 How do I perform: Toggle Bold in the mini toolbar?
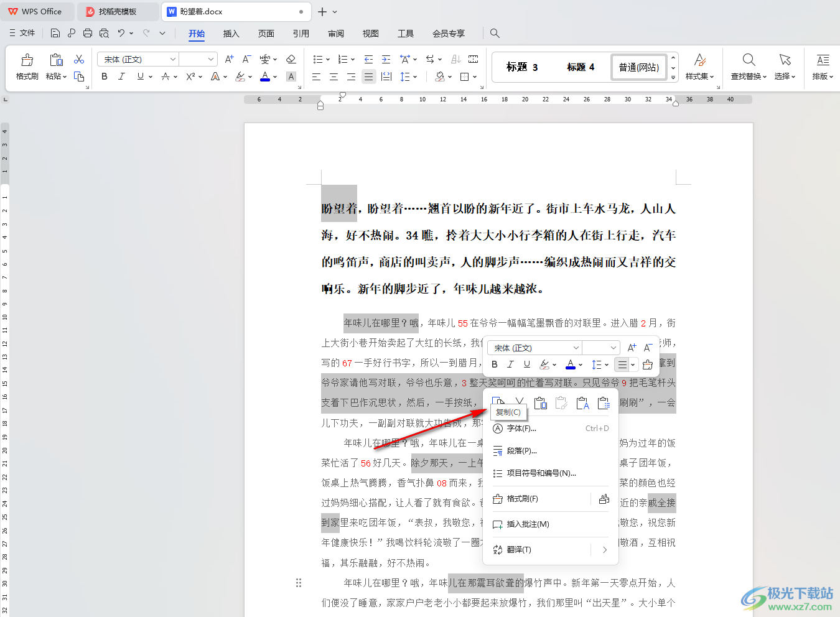(x=495, y=364)
